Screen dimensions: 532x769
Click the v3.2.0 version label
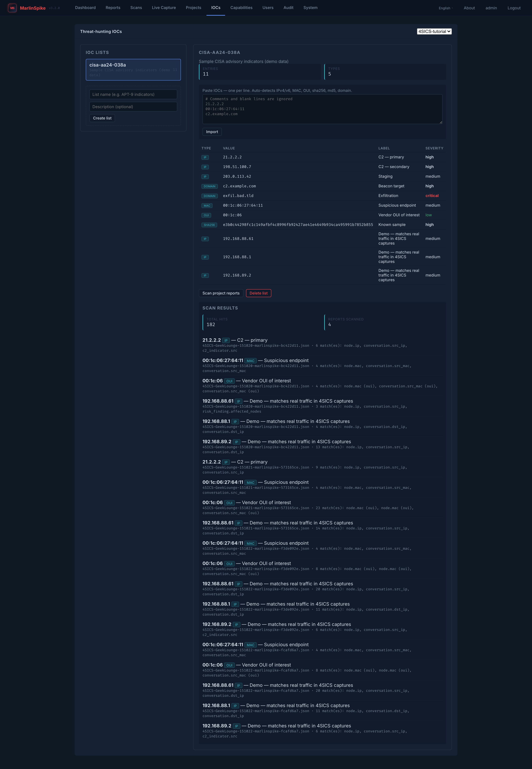point(54,8)
